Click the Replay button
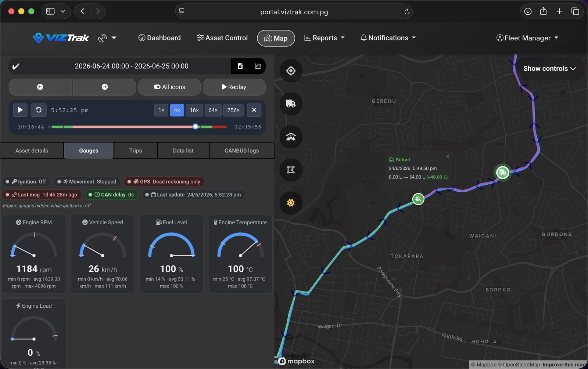Viewport: 588px width, 369px height. 234,87
